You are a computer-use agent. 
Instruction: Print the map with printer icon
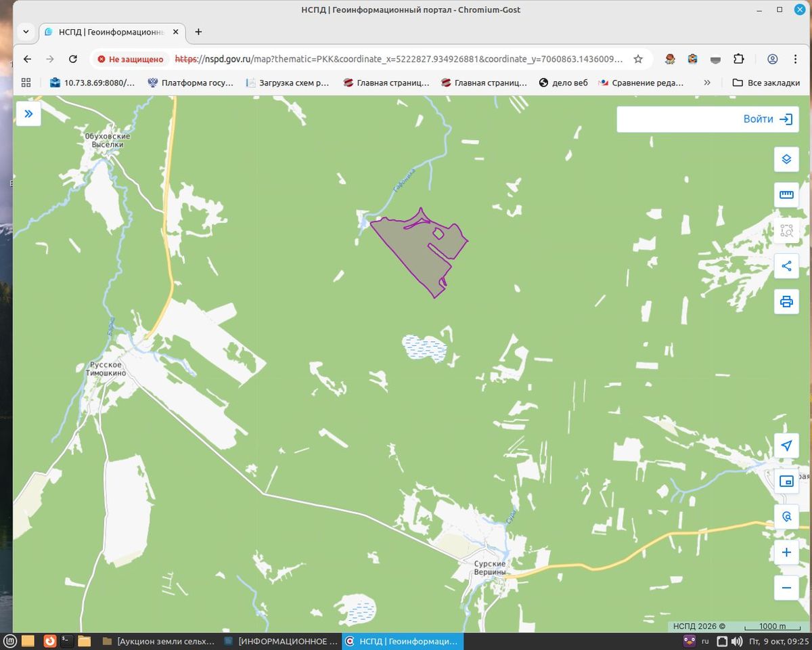[x=786, y=301]
